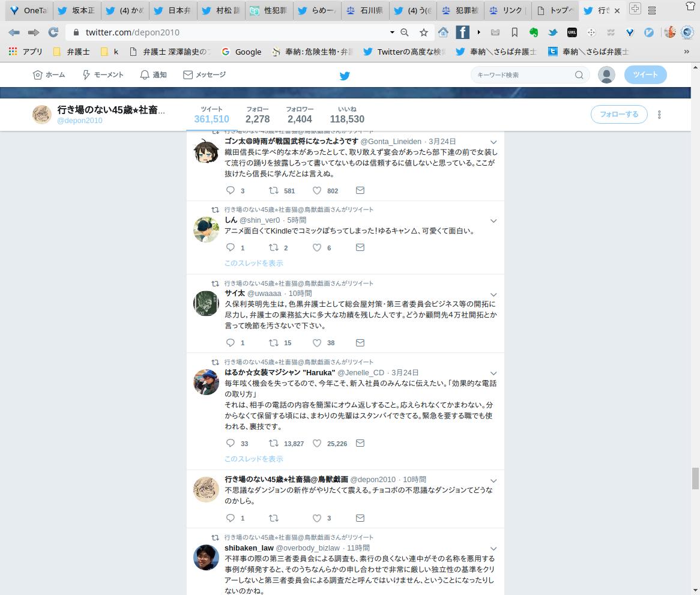This screenshot has height=595, width=700.
Task: Reply to the shin_ver0 tweet
Action: 231,247
